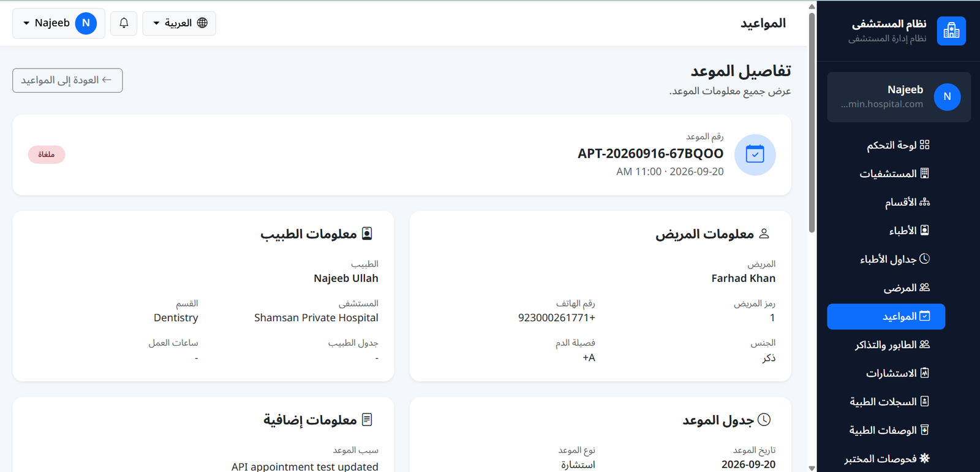
Task: Click the Dentistry department value
Action: 176,318
